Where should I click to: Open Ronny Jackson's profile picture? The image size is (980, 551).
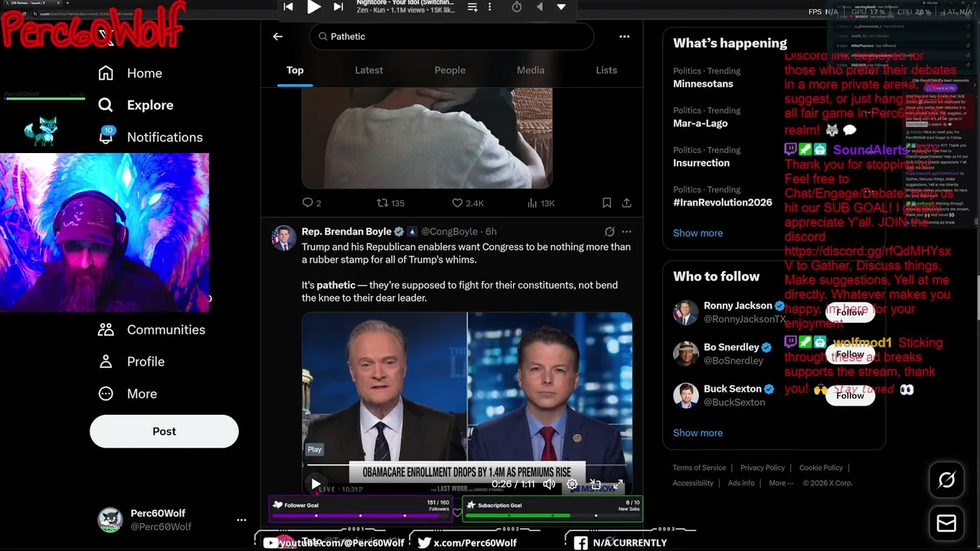tap(686, 312)
